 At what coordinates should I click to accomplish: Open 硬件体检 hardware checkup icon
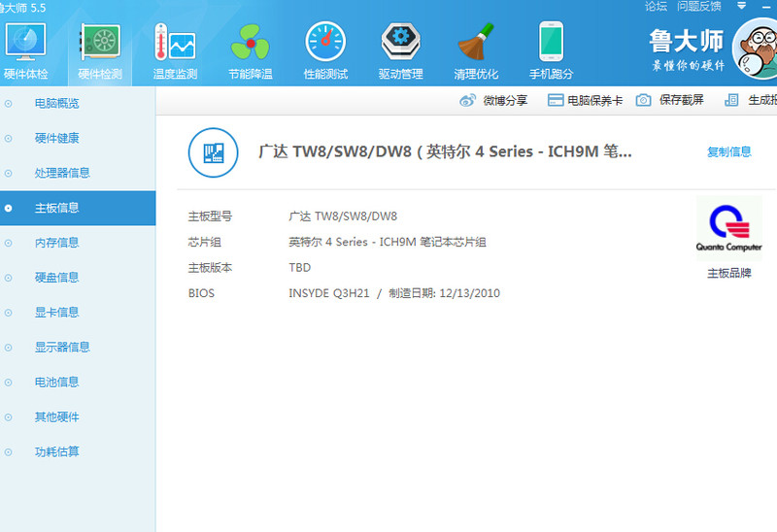[25, 42]
